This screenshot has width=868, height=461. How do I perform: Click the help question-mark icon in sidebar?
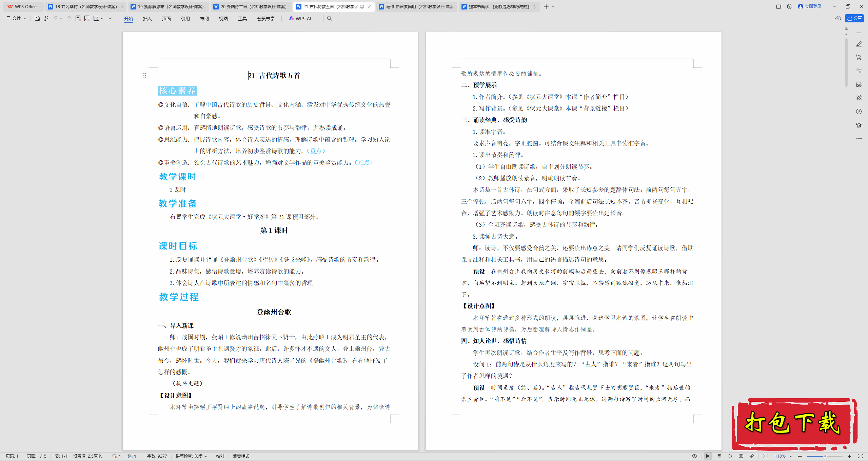click(859, 112)
